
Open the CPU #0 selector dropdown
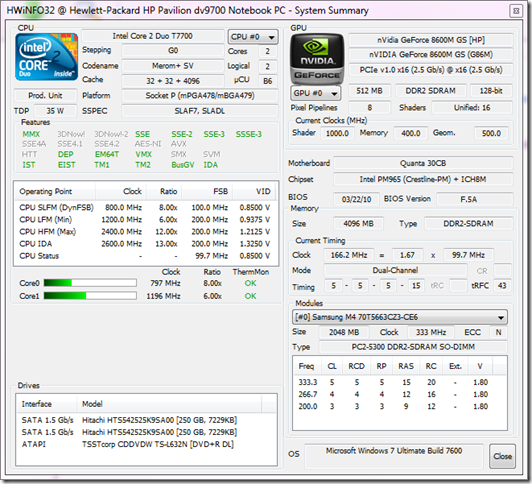click(x=253, y=37)
